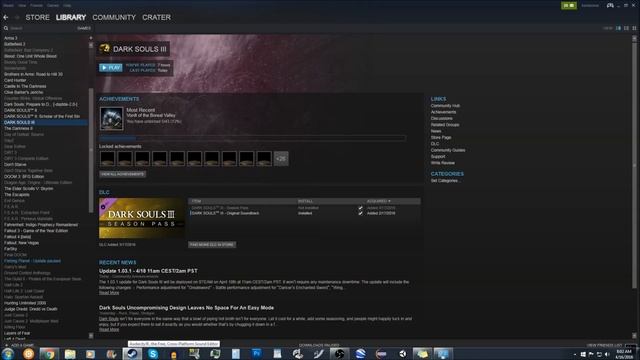Select Castle In The Darkness

(25, 86)
